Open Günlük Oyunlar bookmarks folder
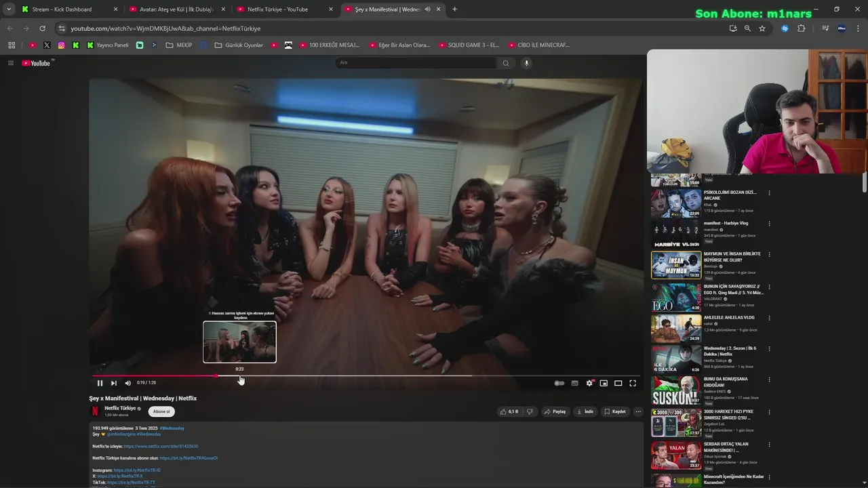 (x=239, y=45)
